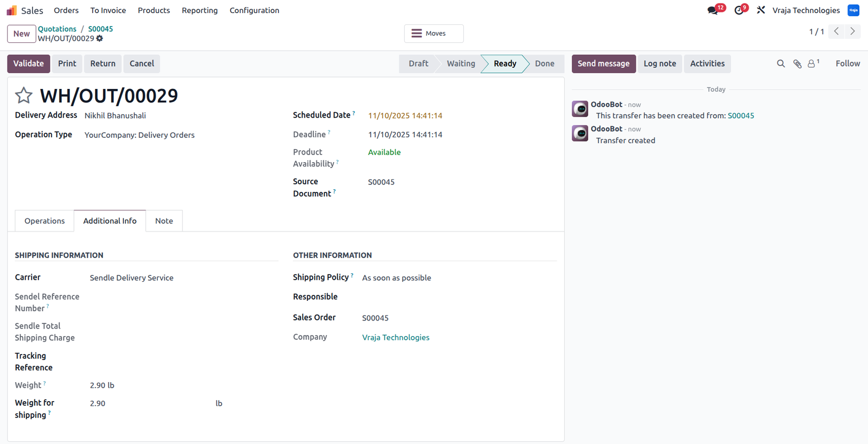Edit the Weight for shipping input field
Viewport: 868px width, 444px height.
click(151, 403)
